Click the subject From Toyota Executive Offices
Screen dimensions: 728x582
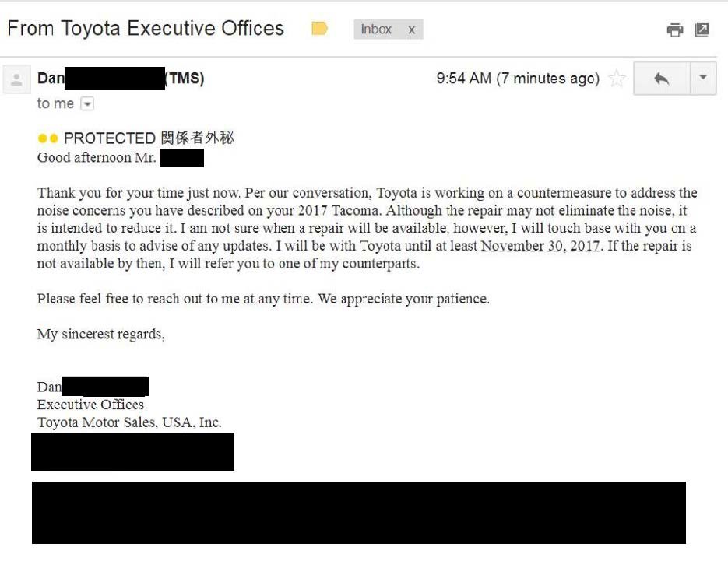[x=146, y=28]
